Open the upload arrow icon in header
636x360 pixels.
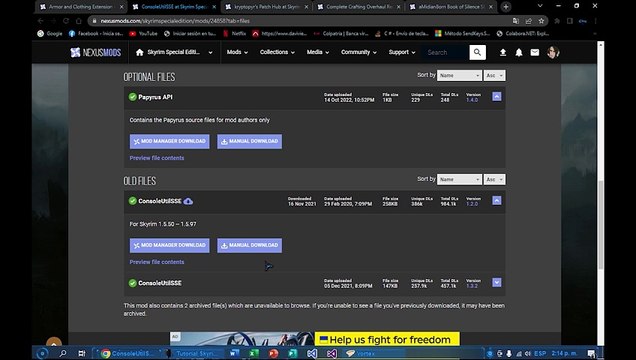click(x=503, y=52)
